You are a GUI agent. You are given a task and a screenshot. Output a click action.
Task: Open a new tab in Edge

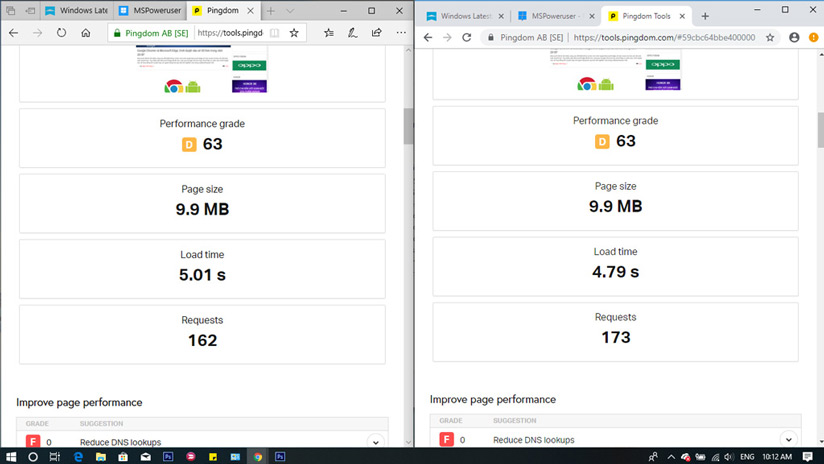pos(270,11)
